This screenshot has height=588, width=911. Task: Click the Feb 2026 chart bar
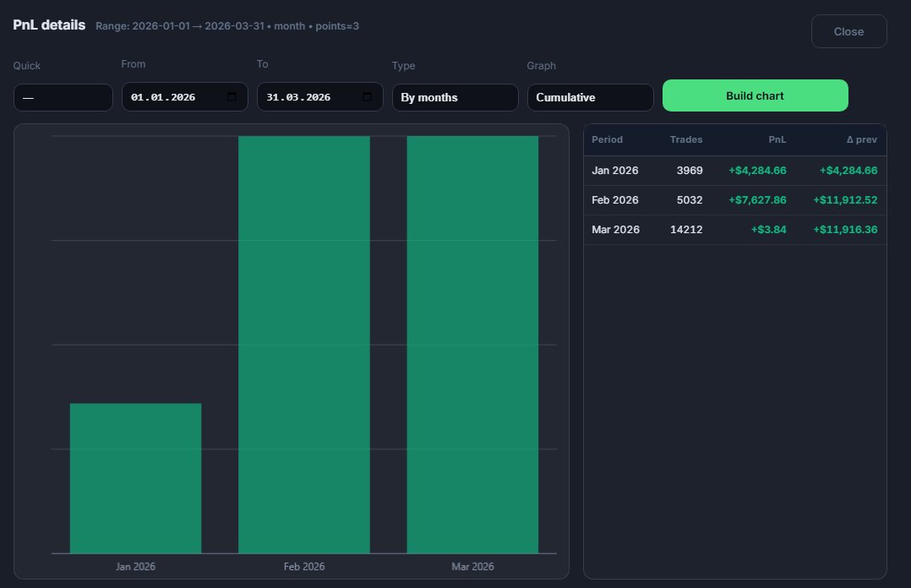304,345
